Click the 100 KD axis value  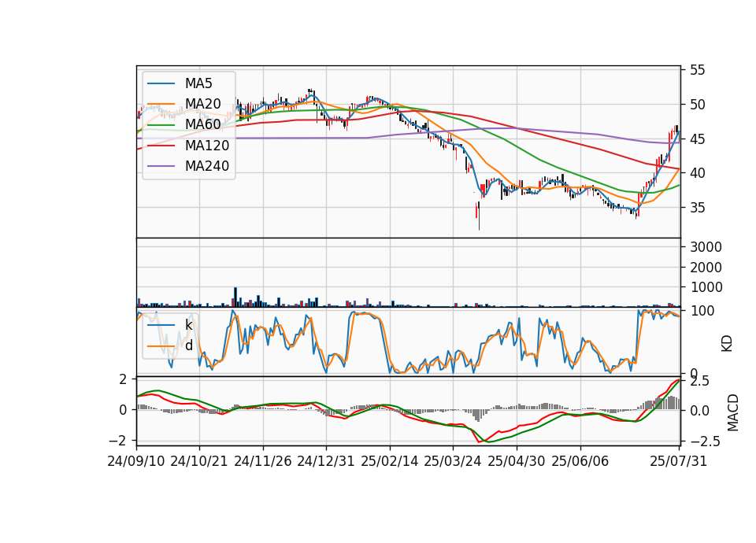pyautogui.click(x=702, y=311)
